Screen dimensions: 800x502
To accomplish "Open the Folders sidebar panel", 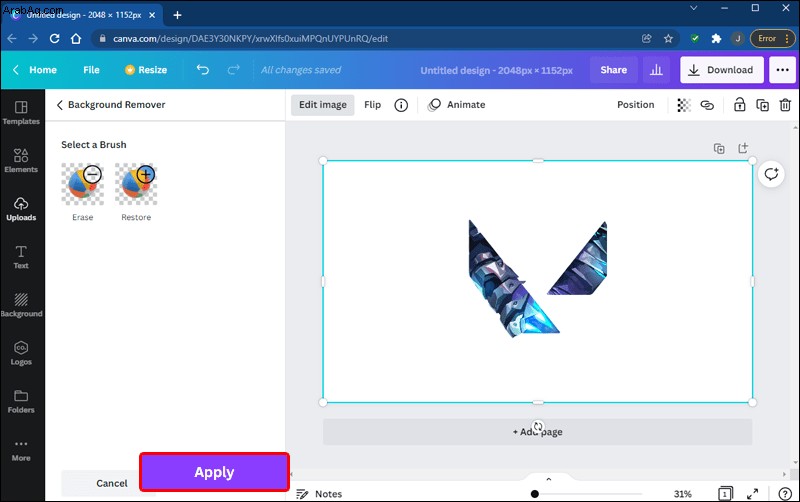I will point(21,401).
